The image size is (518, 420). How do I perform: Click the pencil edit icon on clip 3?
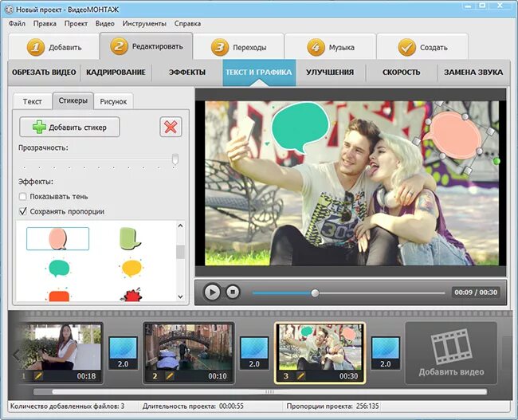pos(300,376)
